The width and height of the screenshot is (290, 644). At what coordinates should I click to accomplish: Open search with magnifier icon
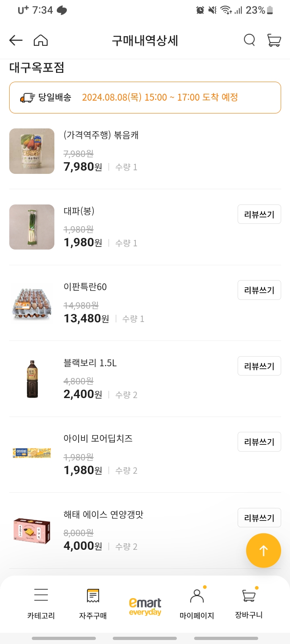tap(249, 40)
